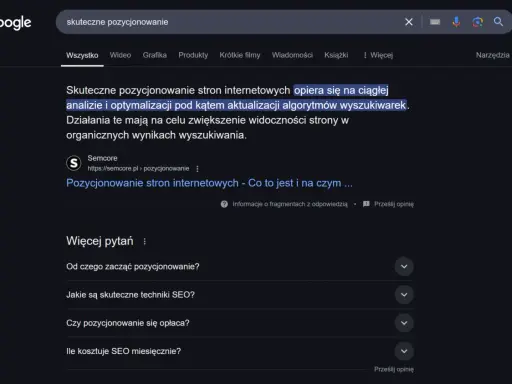This screenshot has width=512, height=384.
Task: Switch to the Produkty tab
Action: tap(193, 55)
